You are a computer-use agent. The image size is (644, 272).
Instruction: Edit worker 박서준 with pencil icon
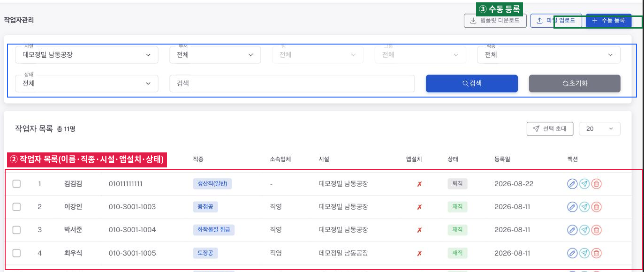pyautogui.click(x=572, y=230)
